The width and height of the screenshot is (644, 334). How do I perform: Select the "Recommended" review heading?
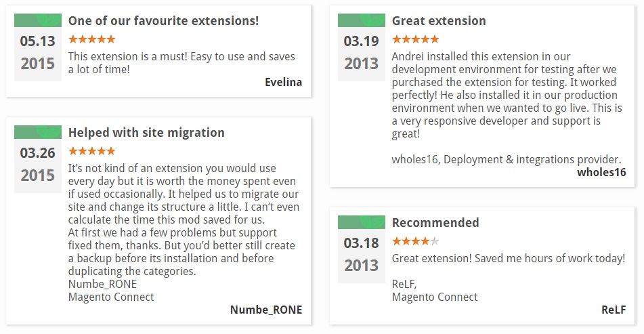pyautogui.click(x=435, y=222)
